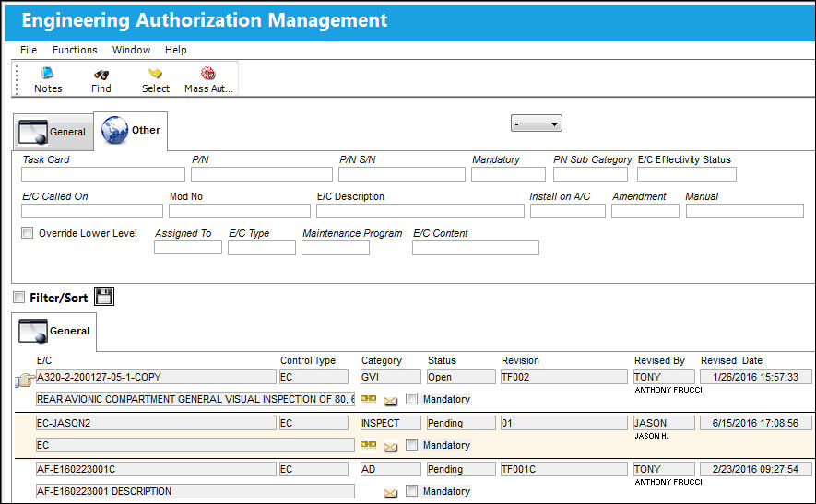Click the Task Card input field

tap(103, 174)
